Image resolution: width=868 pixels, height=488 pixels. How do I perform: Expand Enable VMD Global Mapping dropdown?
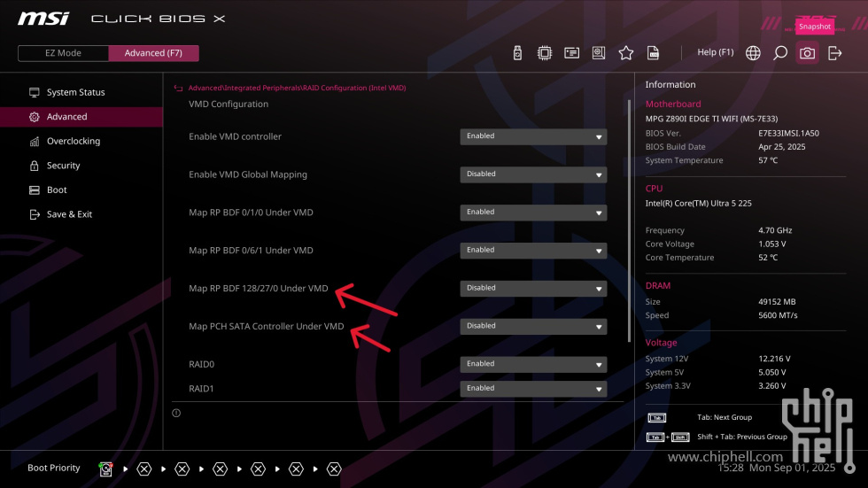click(x=533, y=174)
